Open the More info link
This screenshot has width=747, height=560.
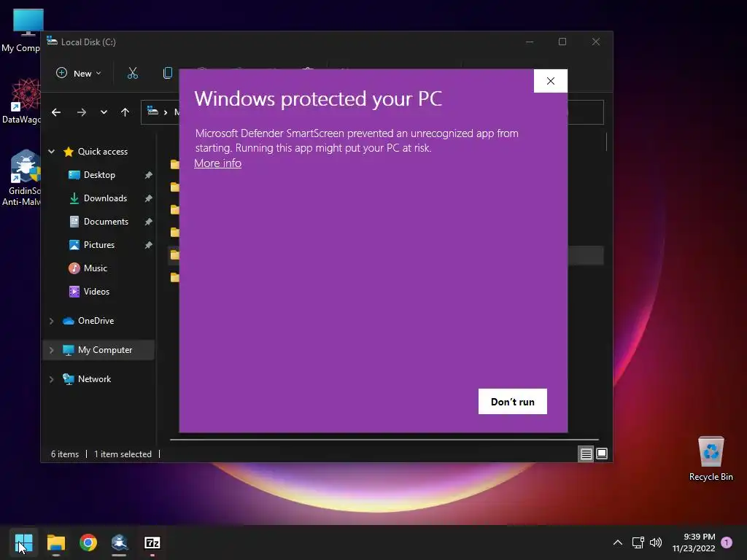point(217,163)
